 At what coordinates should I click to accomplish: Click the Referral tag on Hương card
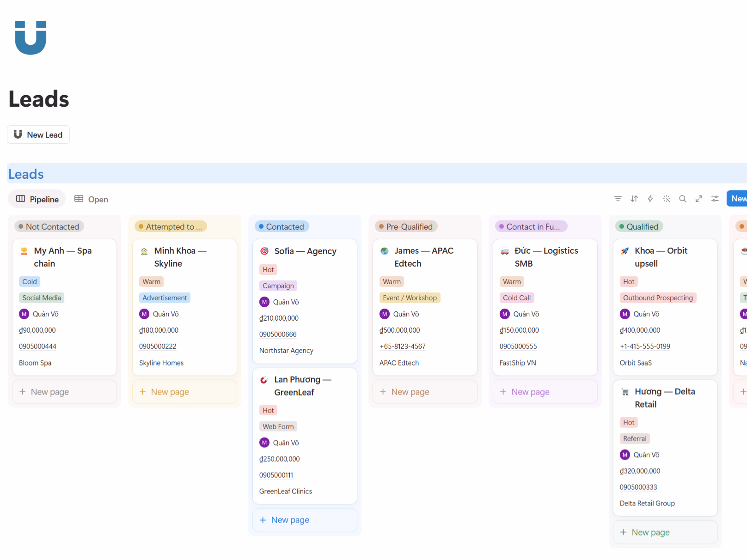tap(635, 439)
